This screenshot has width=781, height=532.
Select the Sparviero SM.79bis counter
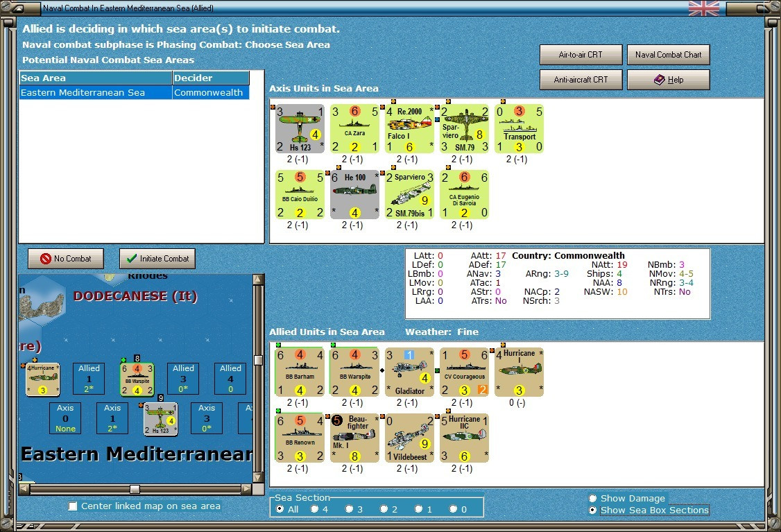tap(409, 194)
